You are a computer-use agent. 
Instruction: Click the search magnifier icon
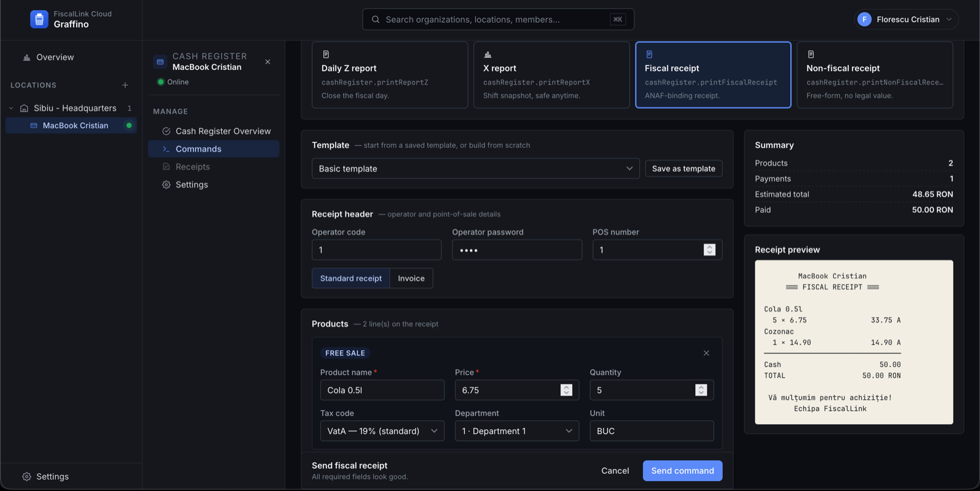[375, 20]
